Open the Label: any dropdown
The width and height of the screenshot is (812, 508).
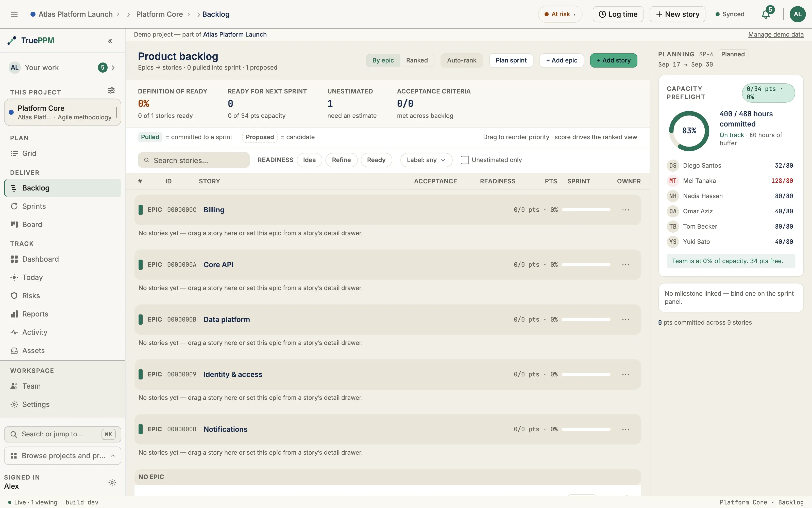[x=426, y=160]
